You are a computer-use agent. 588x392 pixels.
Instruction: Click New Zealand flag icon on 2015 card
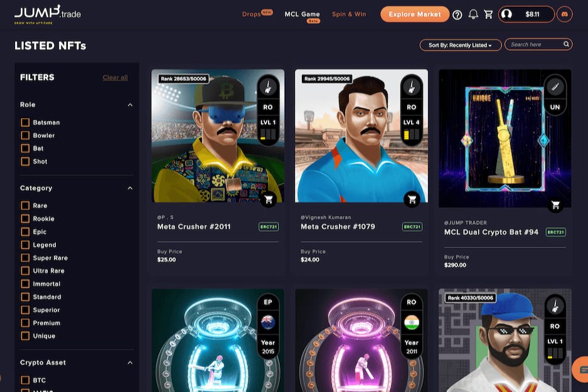coord(268,322)
